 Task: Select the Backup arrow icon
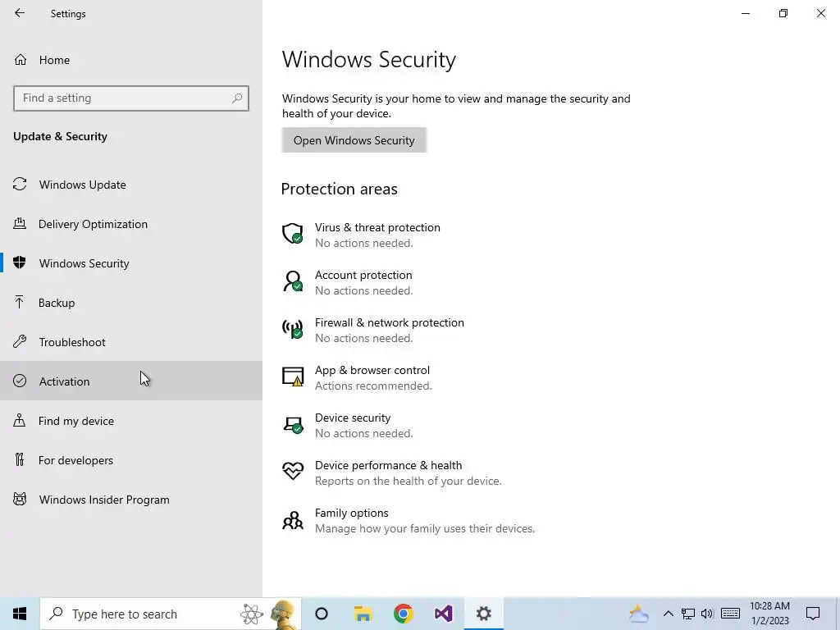20,302
